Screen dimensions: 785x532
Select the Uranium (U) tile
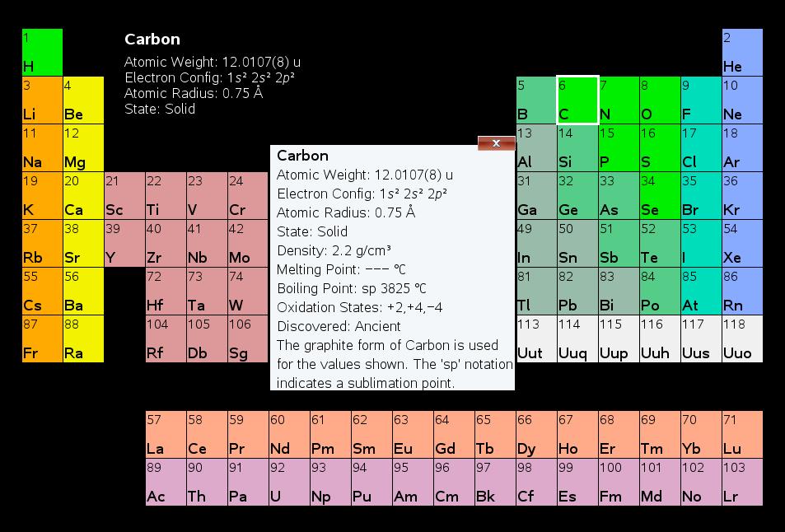click(x=289, y=482)
